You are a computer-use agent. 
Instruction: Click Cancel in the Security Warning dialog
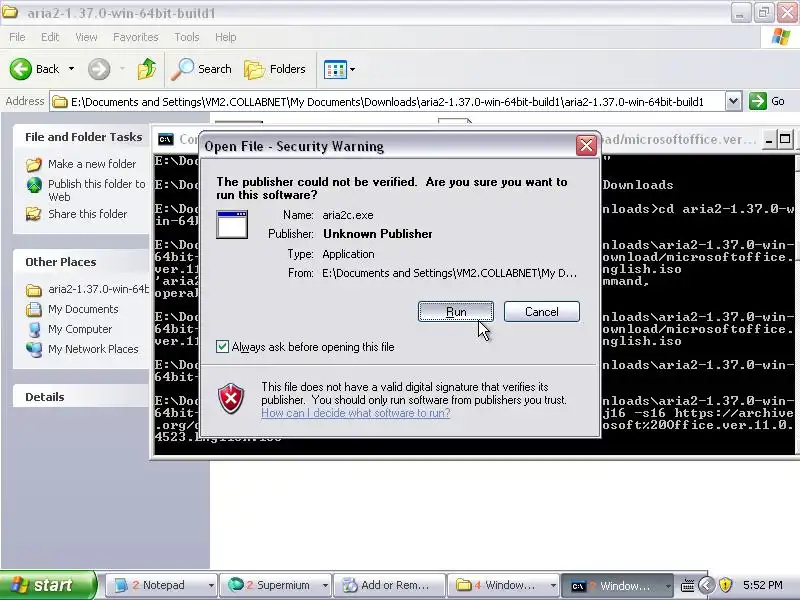(x=542, y=312)
